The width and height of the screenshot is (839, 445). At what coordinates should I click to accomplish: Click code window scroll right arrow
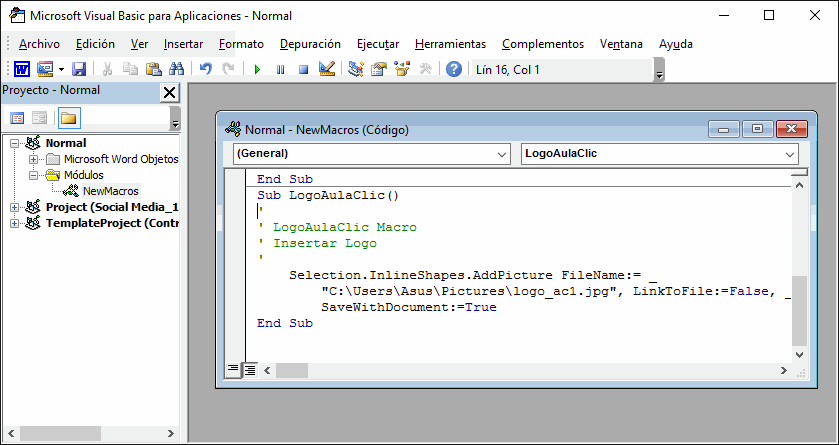click(784, 370)
